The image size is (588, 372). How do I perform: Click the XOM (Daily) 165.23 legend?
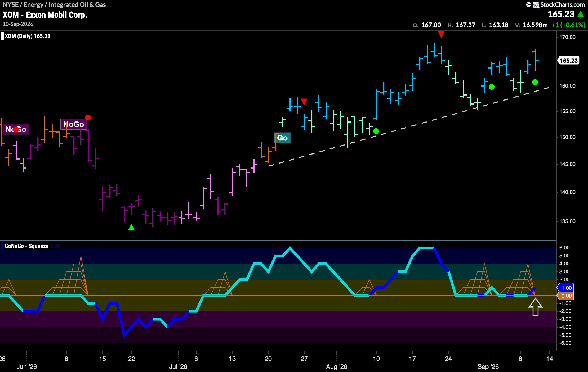[27, 36]
